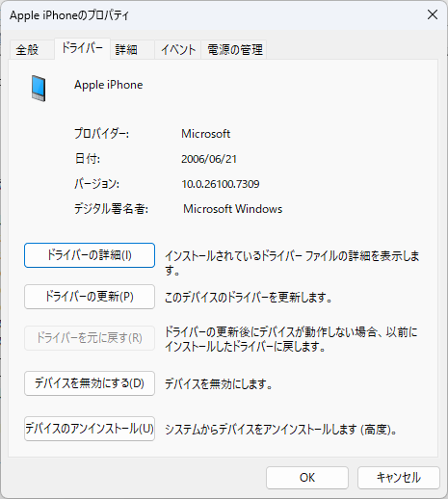This screenshot has width=448, height=499.
Task: Click the provider value Microsoft
Action: 206,134
